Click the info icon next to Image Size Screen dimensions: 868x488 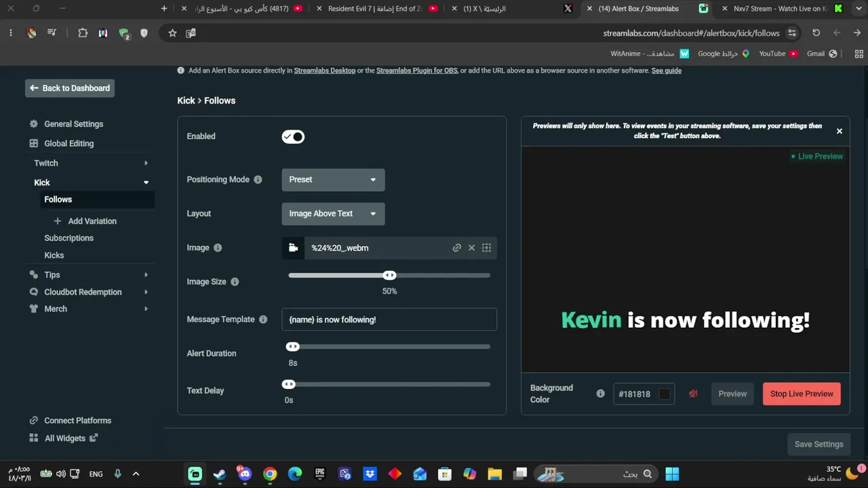click(x=235, y=282)
